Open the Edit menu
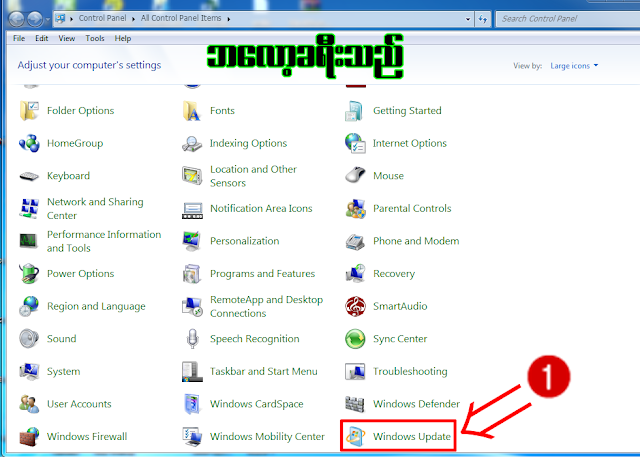 click(x=41, y=38)
